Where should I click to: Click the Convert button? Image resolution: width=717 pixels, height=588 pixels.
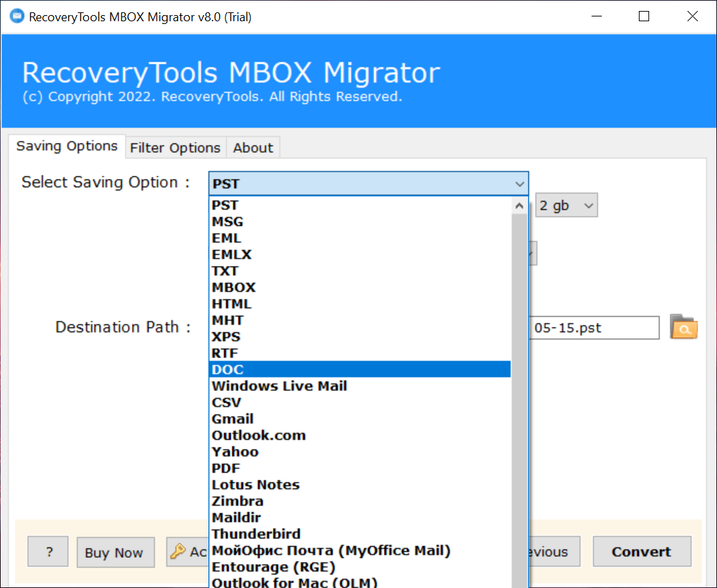642,552
